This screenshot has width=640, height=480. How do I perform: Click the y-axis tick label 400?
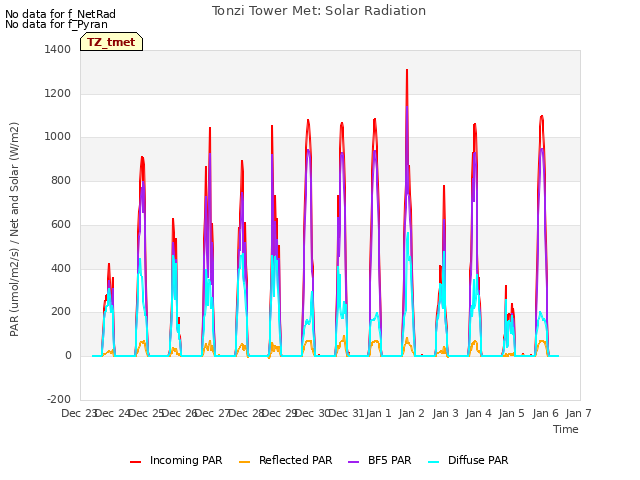pyautogui.click(x=61, y=269)
